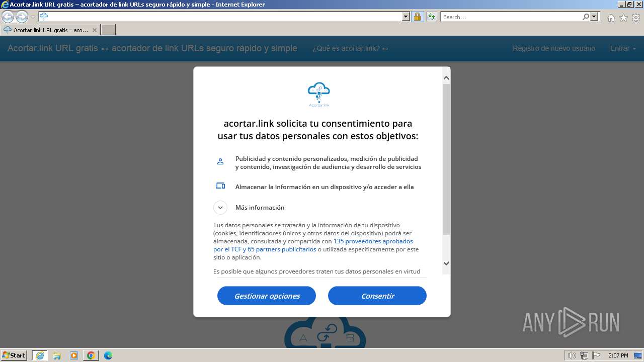Screen dimensions: 644x362
Task: Click Almacenar la información en un dispositivo text
Action: pyautogui.click(x=325, y=187)
